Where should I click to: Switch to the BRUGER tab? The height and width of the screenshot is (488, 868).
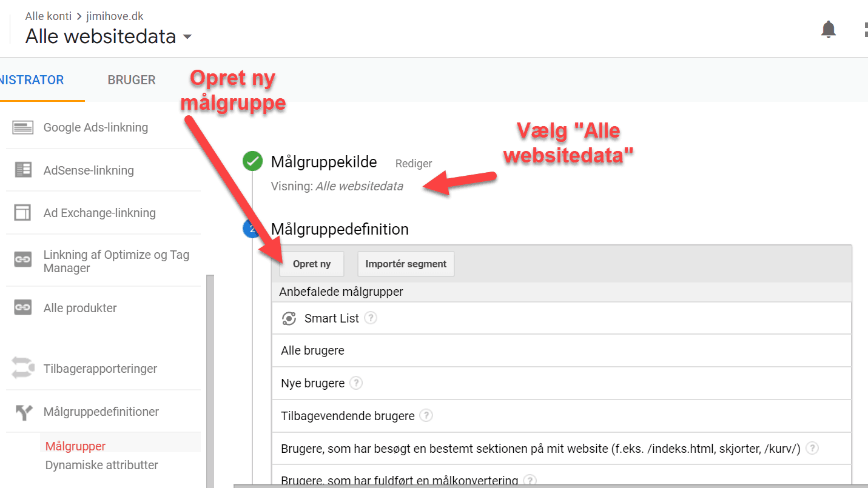pyautogui.click(x=132, y=80)
